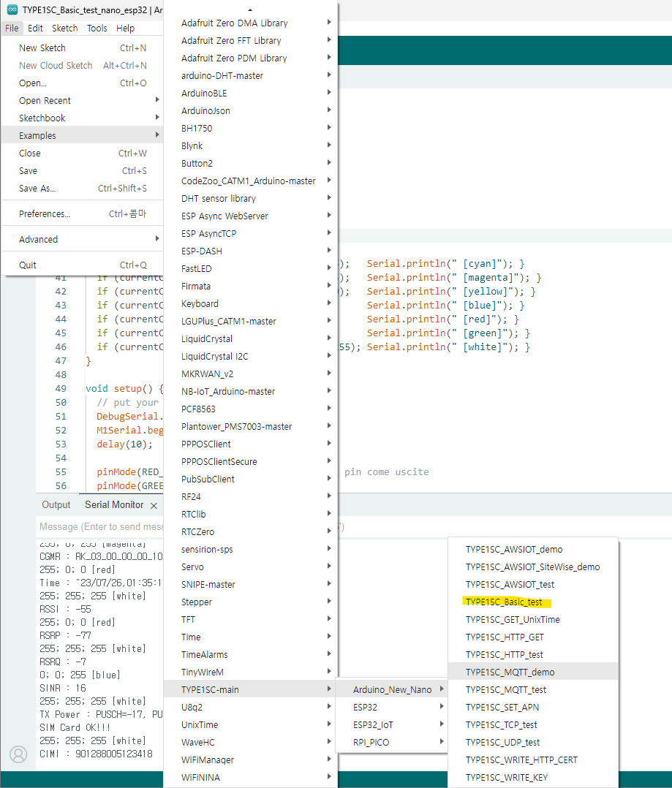
Task: Open WiFiManager examples submenu
Action: [250, 760]
